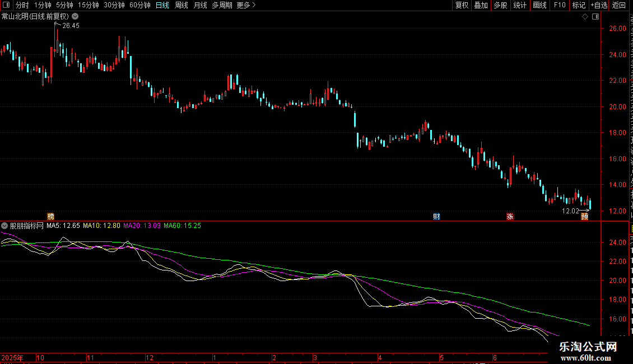Viewport: 633px width, 364px height.
Task: Click the 叠加 overlay button
Action: [x=481, y=5]
